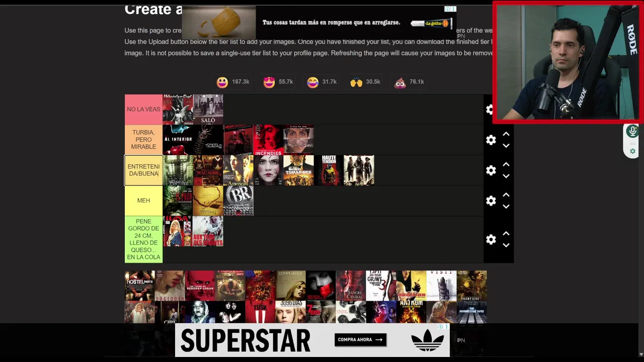Move green bottom tier down
The image size is (644, 362).
(506, 245)
